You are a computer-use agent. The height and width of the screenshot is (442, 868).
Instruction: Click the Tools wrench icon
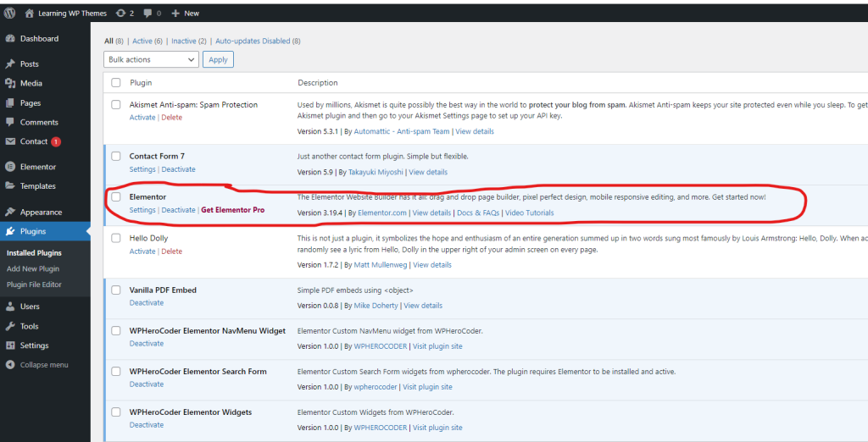tap(10, 326)
